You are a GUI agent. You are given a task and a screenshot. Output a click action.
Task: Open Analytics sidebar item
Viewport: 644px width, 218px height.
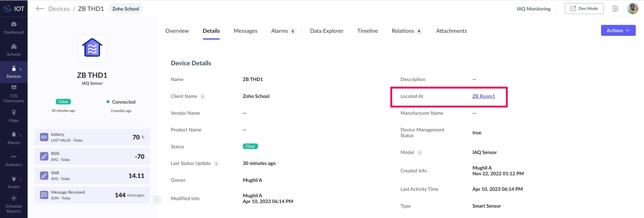[14, 160]
